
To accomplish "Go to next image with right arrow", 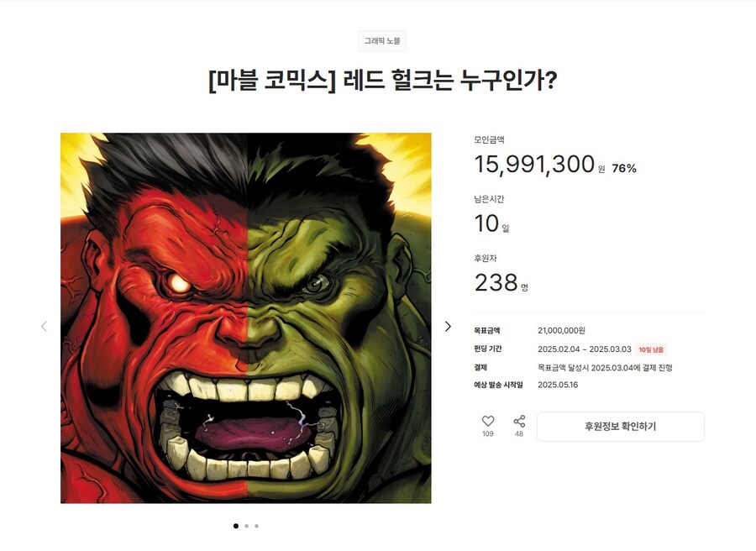I will [448, 327].
